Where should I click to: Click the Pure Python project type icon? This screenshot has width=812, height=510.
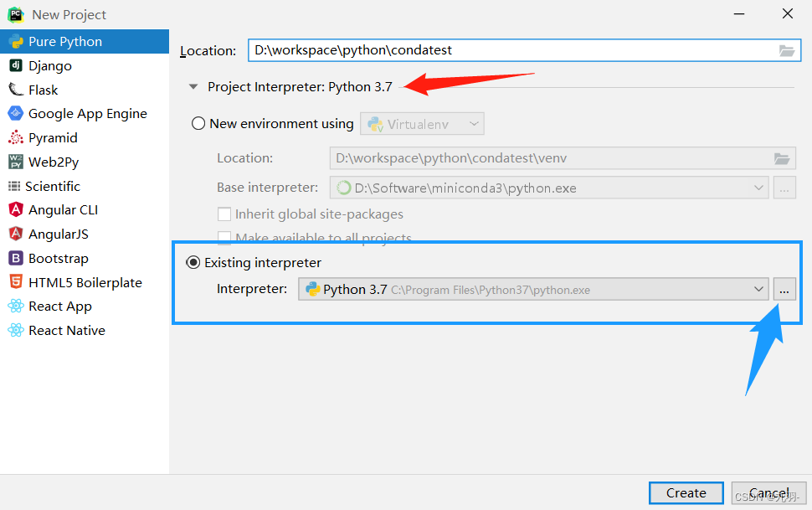tap(16, 42)
